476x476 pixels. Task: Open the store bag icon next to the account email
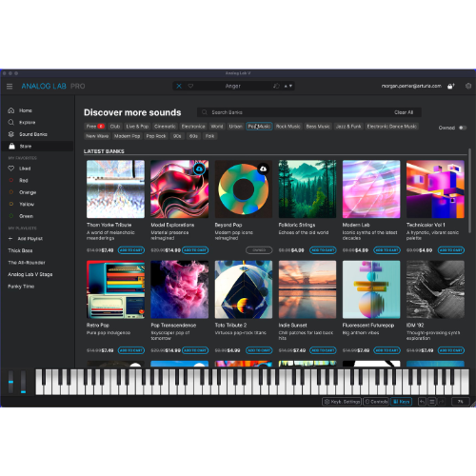pyautogui.click(x=451, y=86)
